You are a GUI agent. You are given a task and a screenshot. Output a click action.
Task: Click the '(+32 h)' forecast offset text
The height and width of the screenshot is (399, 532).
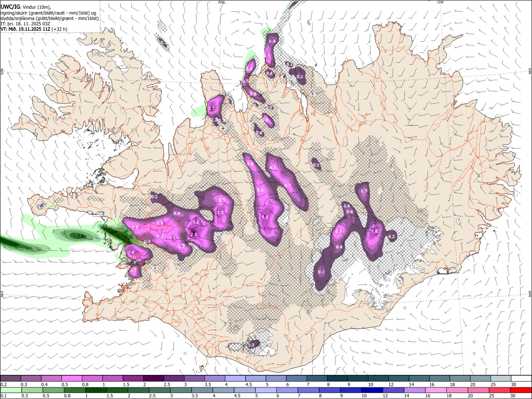point(59,29)
